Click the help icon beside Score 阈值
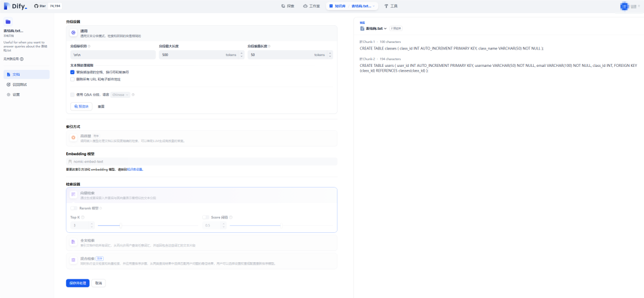644x298 pixels. coord(231,217)
